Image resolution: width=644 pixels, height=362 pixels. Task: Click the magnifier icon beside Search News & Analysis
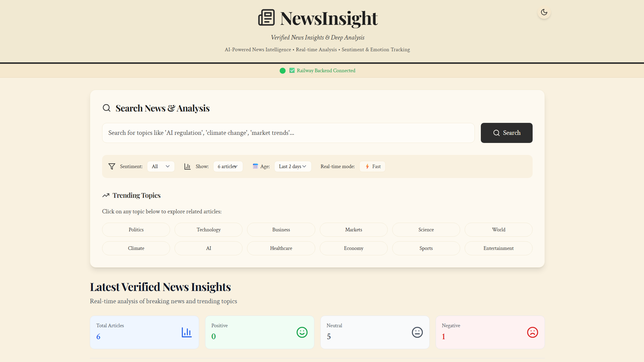tap(107, 108)
